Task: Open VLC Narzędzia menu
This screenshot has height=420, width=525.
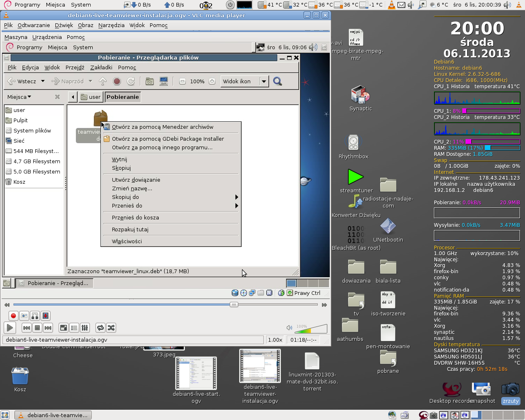Action: [x=112, y=25]
